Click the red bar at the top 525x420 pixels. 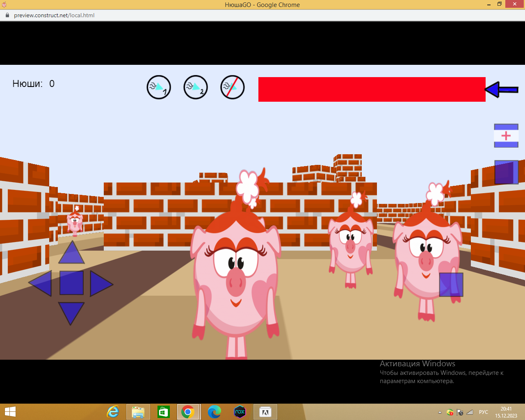372,89
